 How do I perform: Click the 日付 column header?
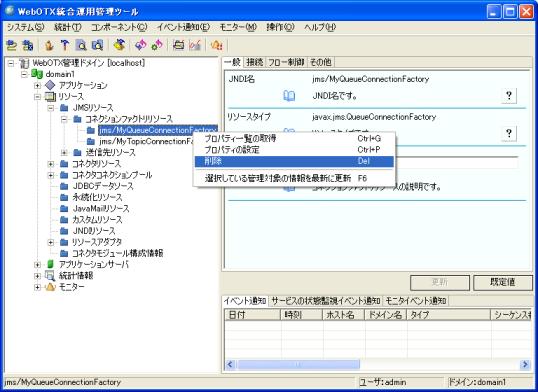pyautogui.click(x=253, y=315)
